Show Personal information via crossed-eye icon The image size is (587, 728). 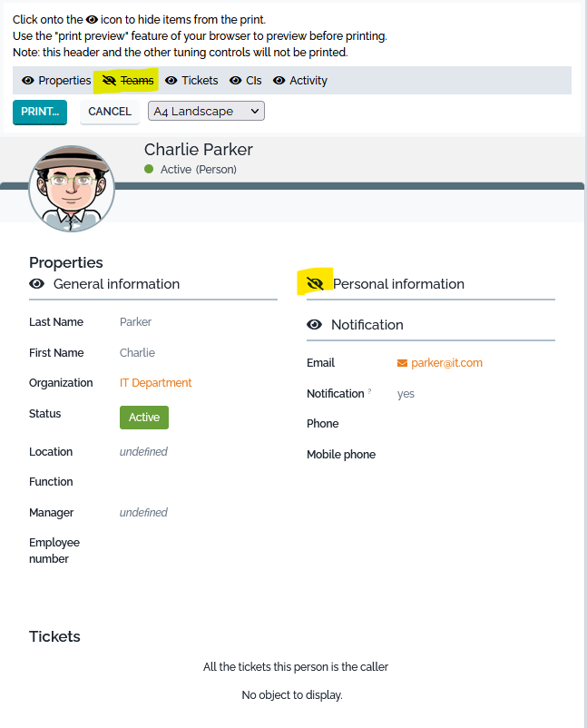[x=315, y=284]
